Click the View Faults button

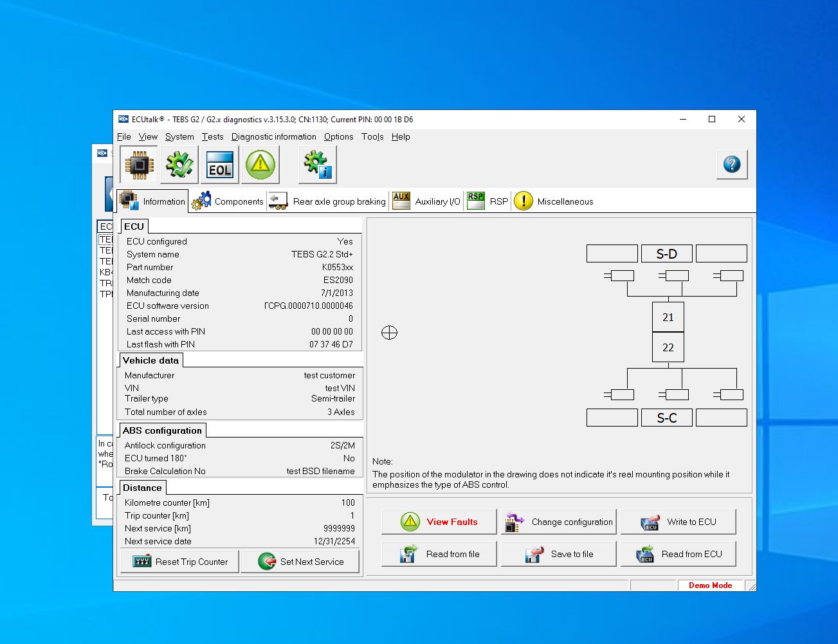[x=439, y=522]
